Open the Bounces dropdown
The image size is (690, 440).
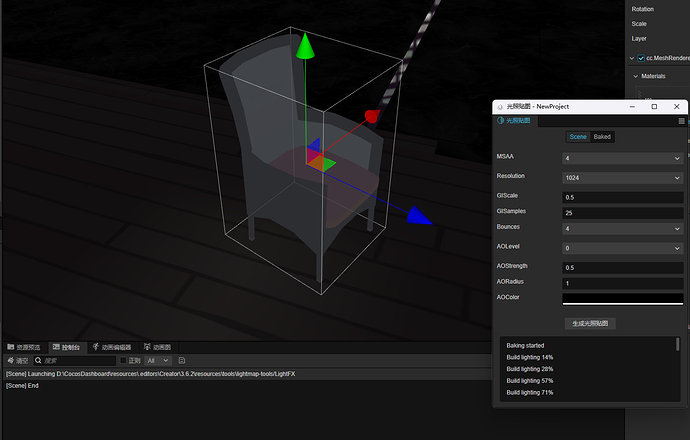(x=623, y=229)
